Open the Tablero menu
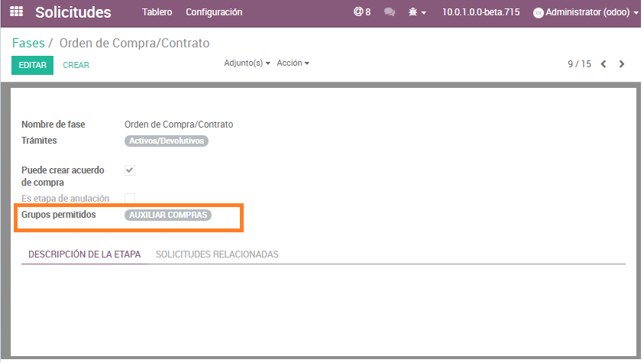This screenshot has width=644, height=363. tap(157, 12)
